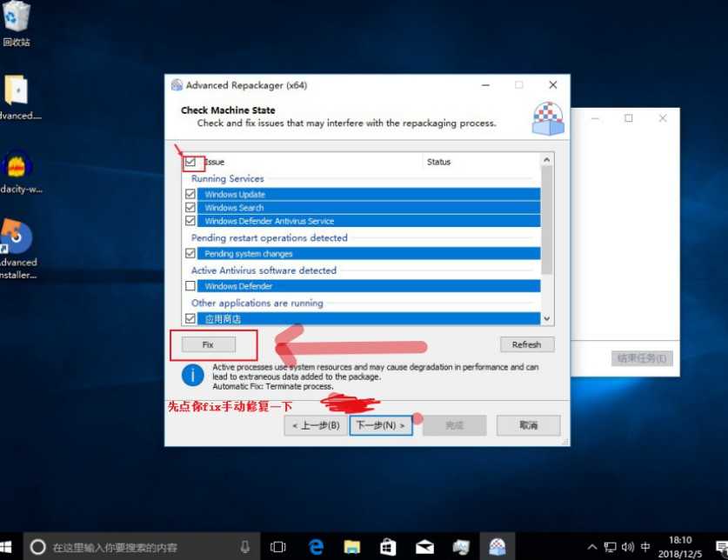Screen dimensions: 728x560
Task: Open Microsoft Store from taskbar
Action: 388,547
